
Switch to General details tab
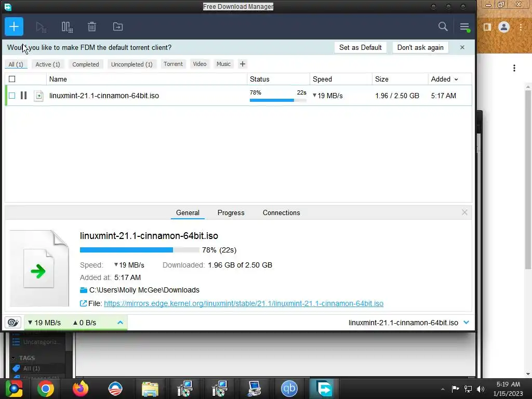pyautogui.click(x=188, y=212)
